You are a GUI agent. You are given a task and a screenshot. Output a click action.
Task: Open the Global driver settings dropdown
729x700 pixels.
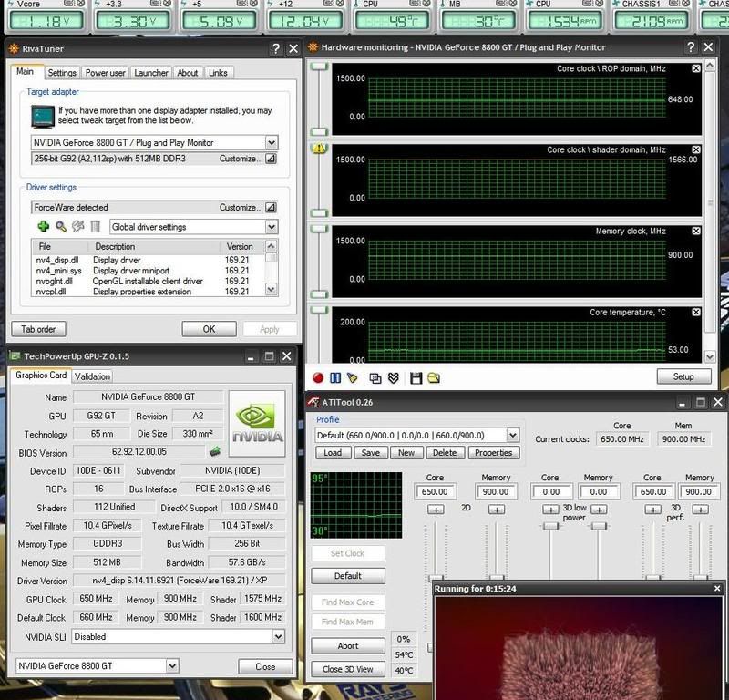pyautogui.click(x=271, y=227)
